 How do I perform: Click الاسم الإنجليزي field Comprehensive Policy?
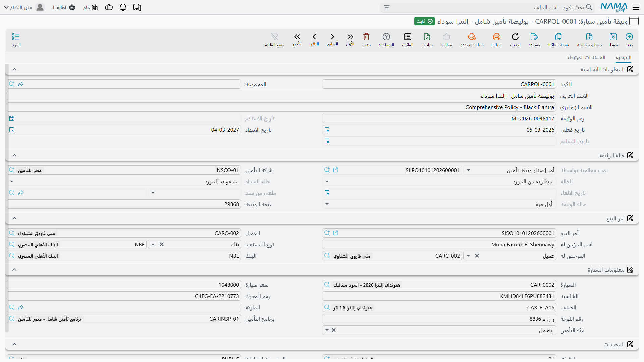(281, 107)
